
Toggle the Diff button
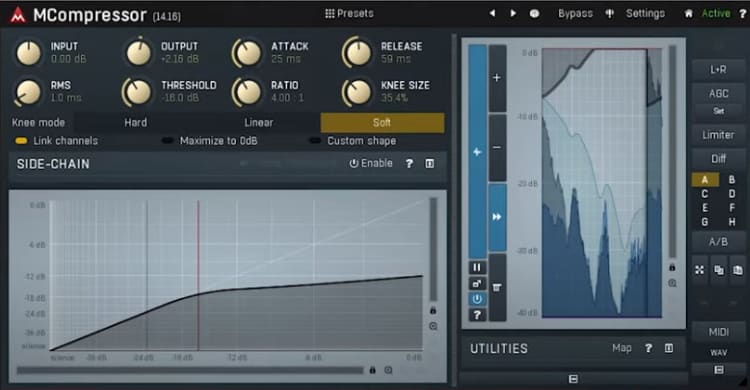[718, 158]
